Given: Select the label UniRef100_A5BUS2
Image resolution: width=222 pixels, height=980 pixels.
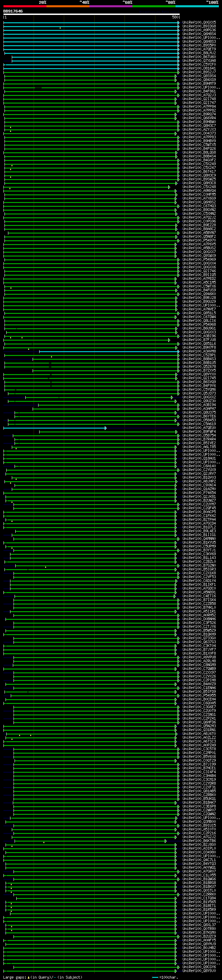Looking at the screenshot, I should click(199, 248).
